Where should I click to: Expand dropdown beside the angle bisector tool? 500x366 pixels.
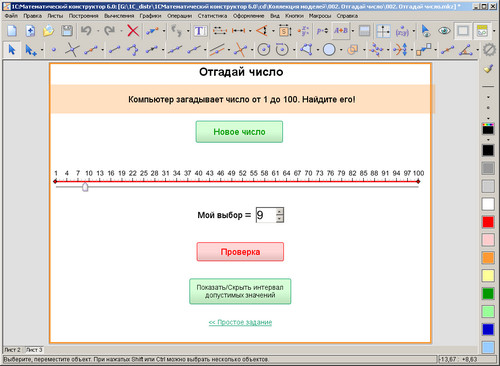477,50
